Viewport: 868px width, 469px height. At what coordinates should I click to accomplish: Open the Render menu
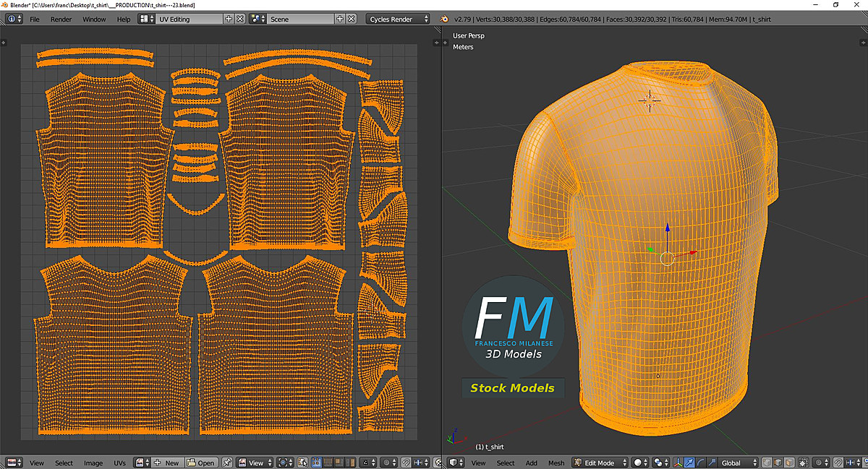coord(61,19)
